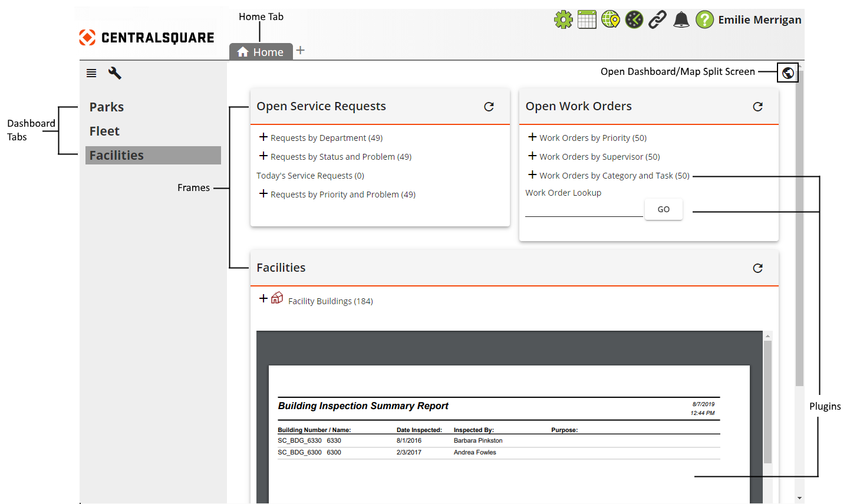Expand Work Orders by Priority
Screen dimensions: 850x504
[x=532, y=137]
